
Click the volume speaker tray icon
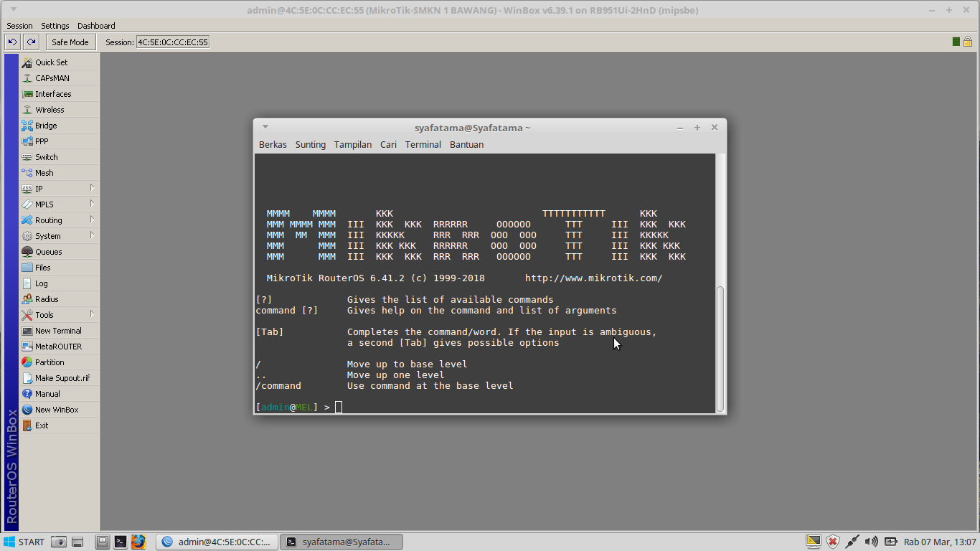pos(872,542)
